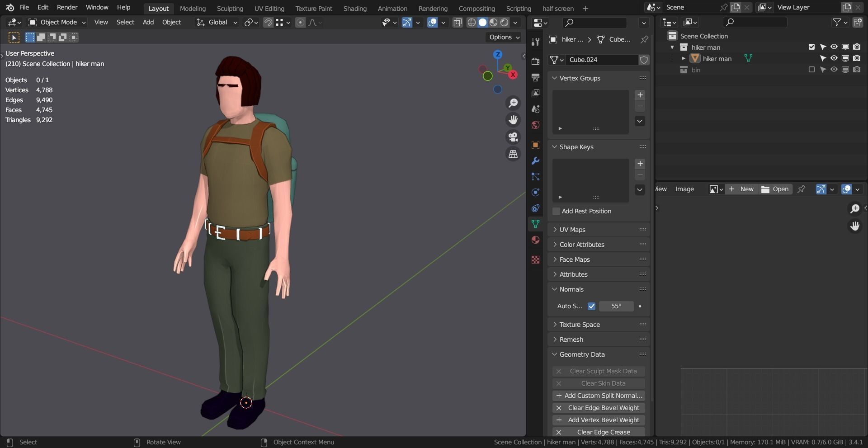
Task: Open Vertex Groups specials dropdown arrow
Action: [x=640, y=121]
